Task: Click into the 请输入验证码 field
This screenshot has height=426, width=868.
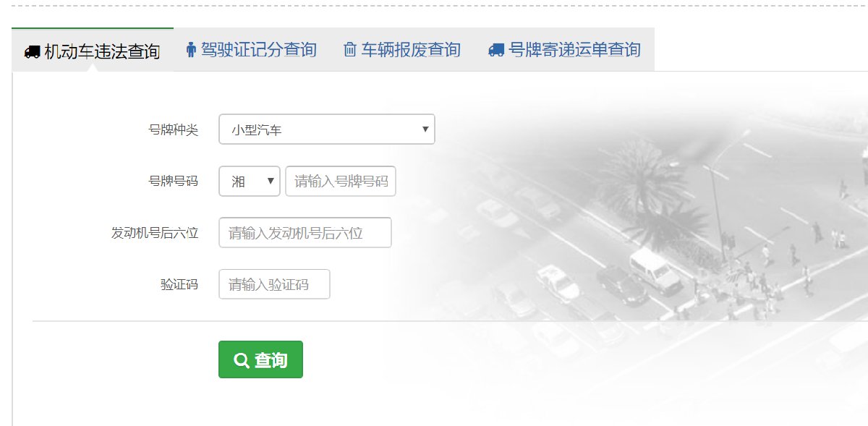Action: [274, 284]
